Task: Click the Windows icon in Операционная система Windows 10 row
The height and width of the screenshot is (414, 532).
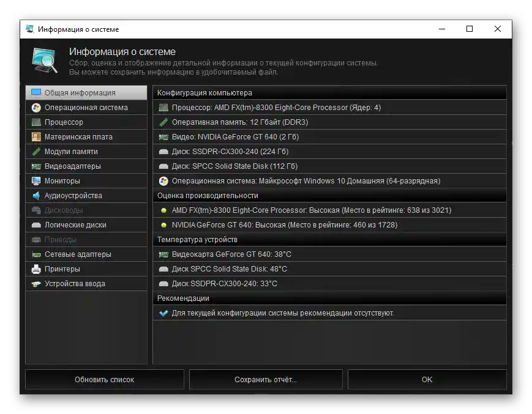Action: [x=163, y=181]
